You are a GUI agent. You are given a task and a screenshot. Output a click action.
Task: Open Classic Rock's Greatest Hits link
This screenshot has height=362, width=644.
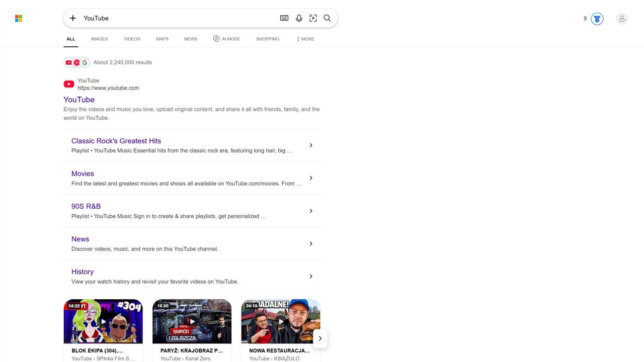[x=116, y=141]
